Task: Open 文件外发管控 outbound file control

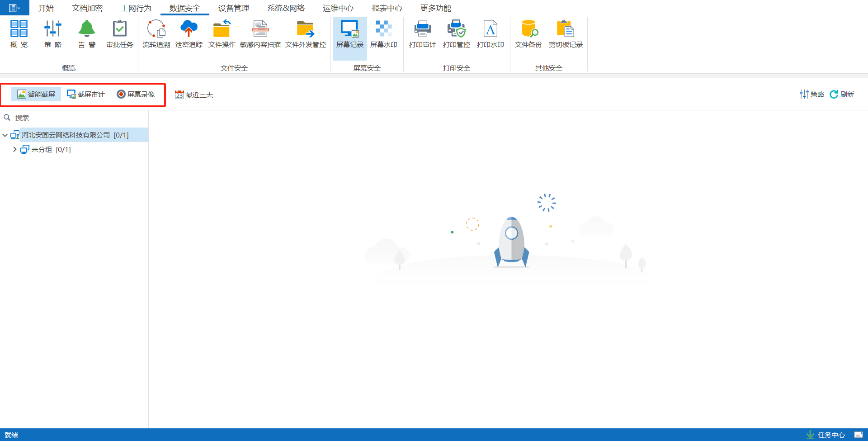Action: click(306, 34)
